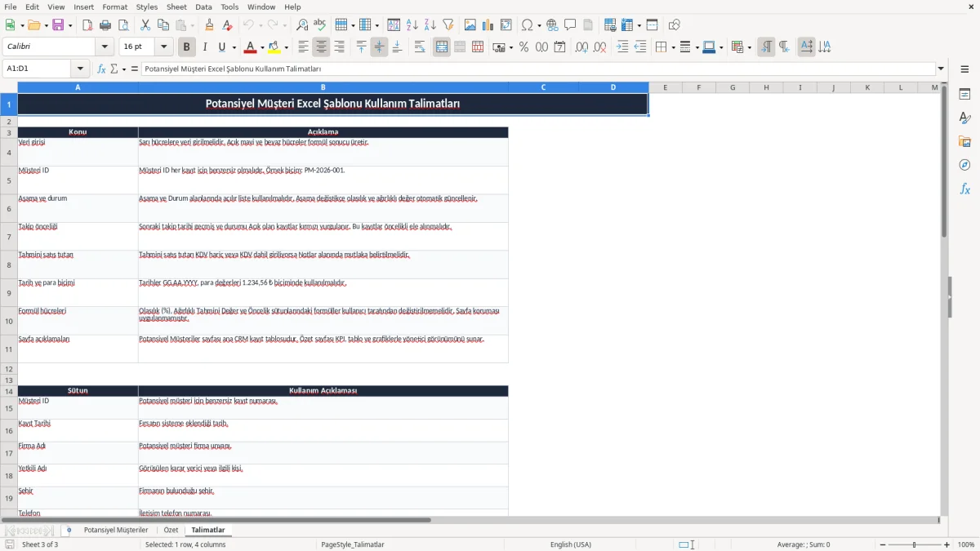The height and width of the screenshot is (551, 980).
Task: Expand the Borders dropdown arrow
Action: click(673, 47)
